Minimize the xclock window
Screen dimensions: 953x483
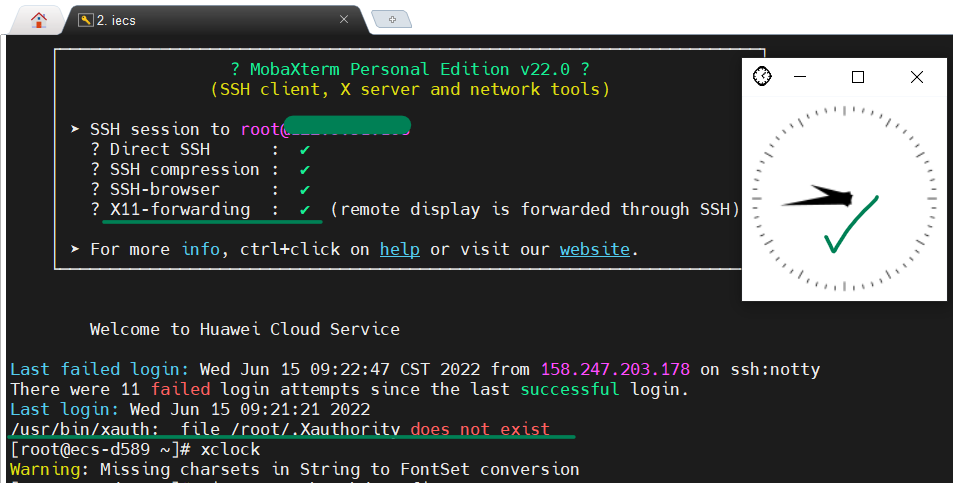(x=800, y=77)
